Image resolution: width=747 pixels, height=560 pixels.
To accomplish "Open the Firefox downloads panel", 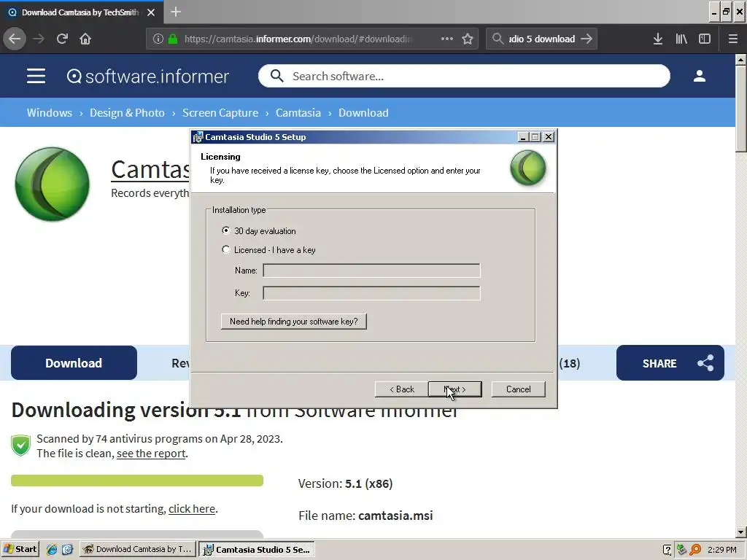I will coord(658,39).
